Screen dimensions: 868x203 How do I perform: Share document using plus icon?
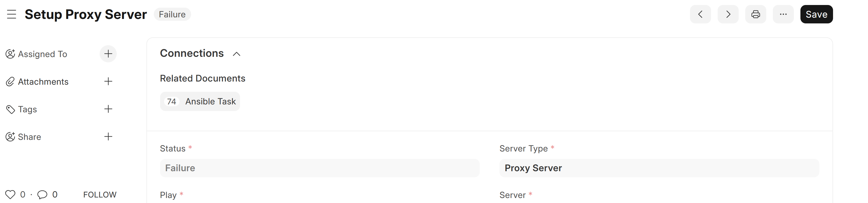click(108, 136)
